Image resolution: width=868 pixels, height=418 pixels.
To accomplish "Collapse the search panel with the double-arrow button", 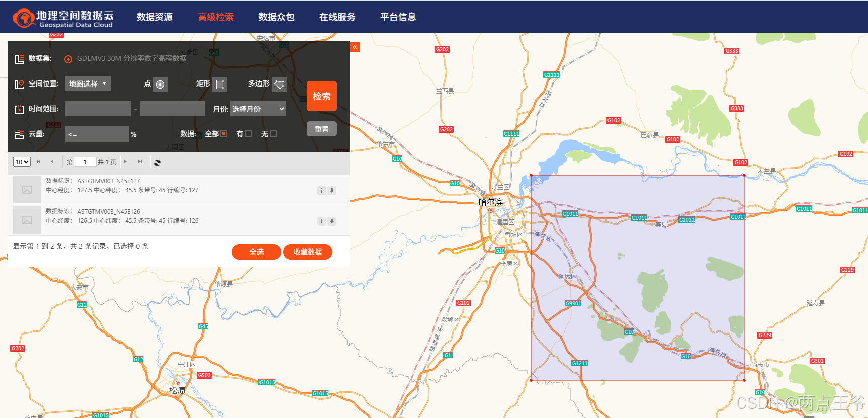I will 355,47.
